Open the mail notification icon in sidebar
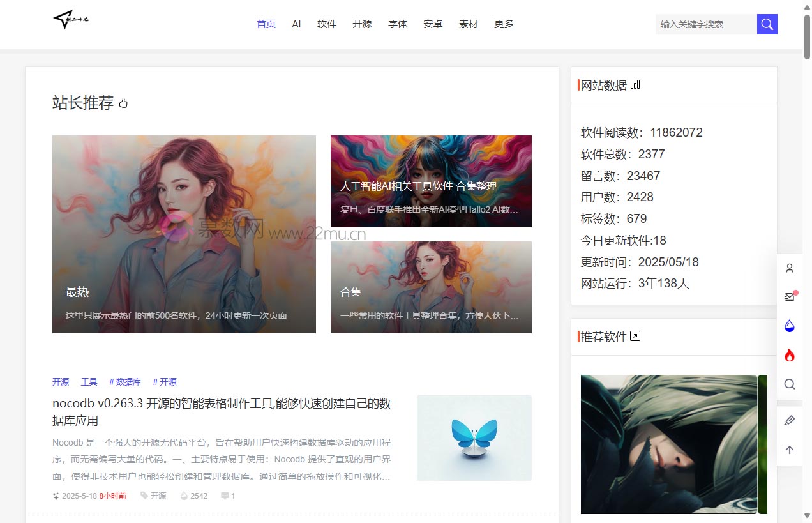Screen dimensions: 812x523 coord(790,296)
